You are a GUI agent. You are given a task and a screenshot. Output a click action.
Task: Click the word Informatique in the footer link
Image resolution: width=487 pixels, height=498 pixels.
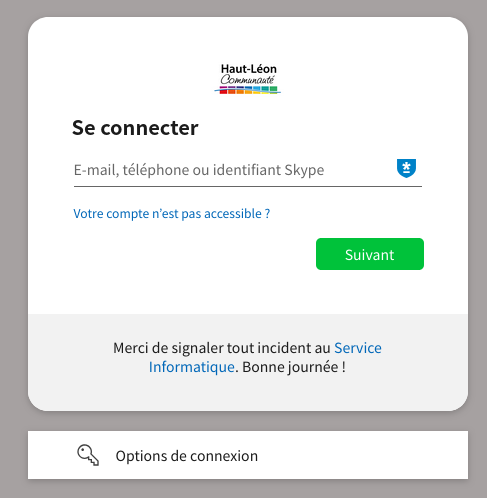192,367
